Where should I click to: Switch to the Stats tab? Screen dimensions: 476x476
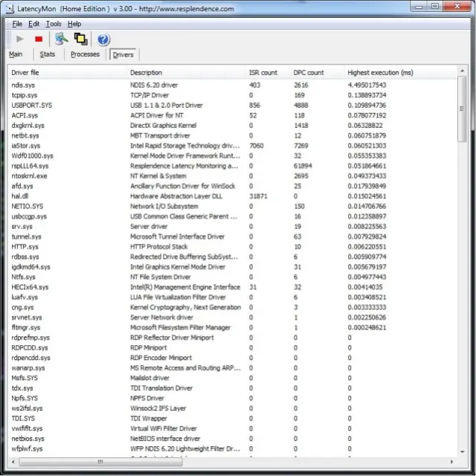(48, 54)
